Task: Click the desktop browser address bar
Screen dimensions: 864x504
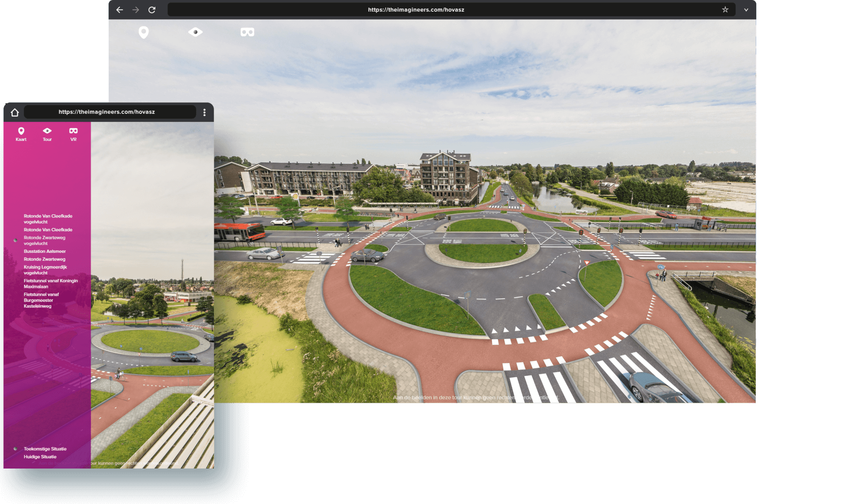Action: tap(415, 10)
